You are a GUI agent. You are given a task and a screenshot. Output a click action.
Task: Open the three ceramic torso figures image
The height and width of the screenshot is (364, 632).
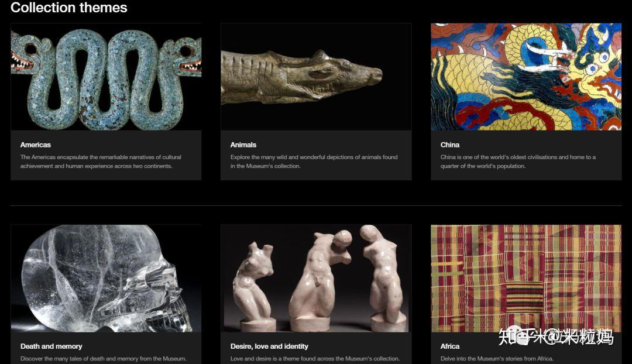(316, 278)
